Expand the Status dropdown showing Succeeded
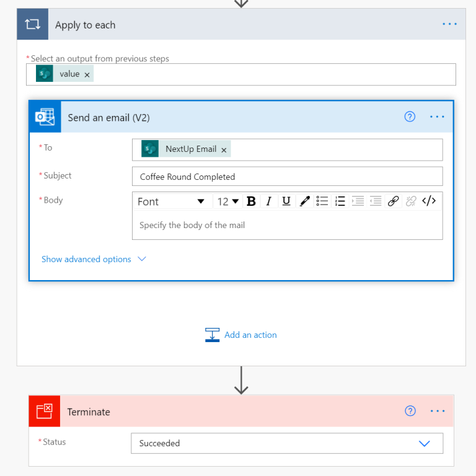 click(424, 443)
